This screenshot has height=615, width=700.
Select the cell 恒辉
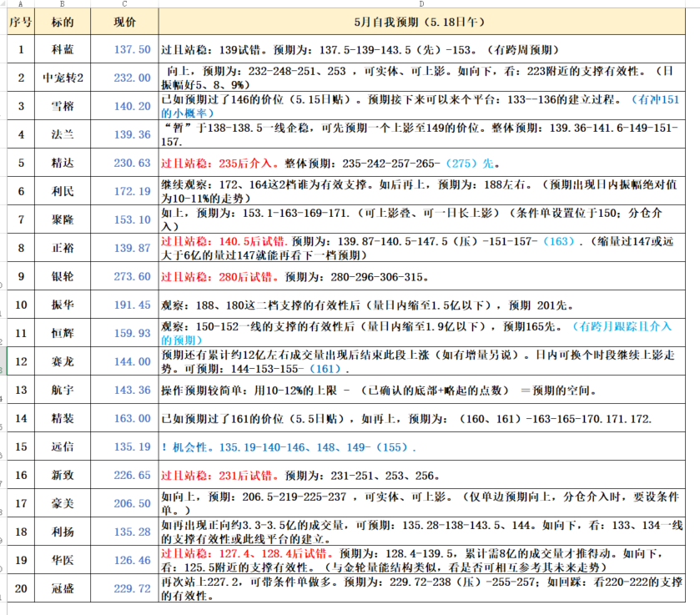click(63, 333)
